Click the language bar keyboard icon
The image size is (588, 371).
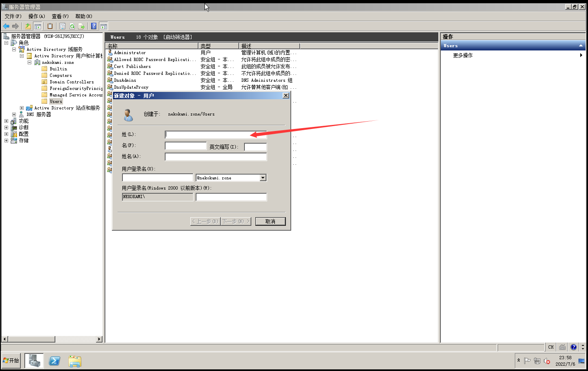562,347
